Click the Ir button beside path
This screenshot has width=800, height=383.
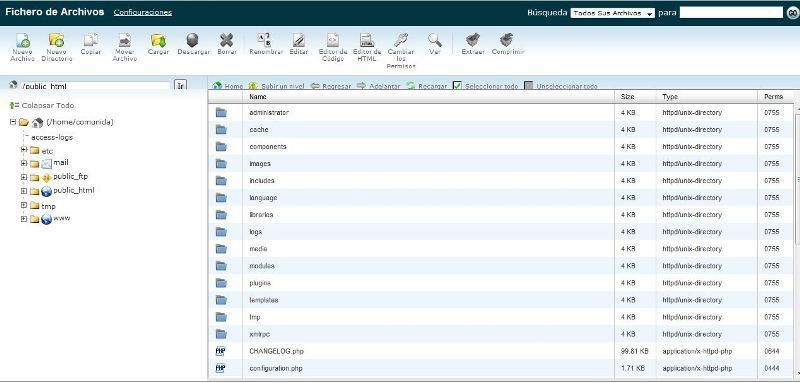181,86
